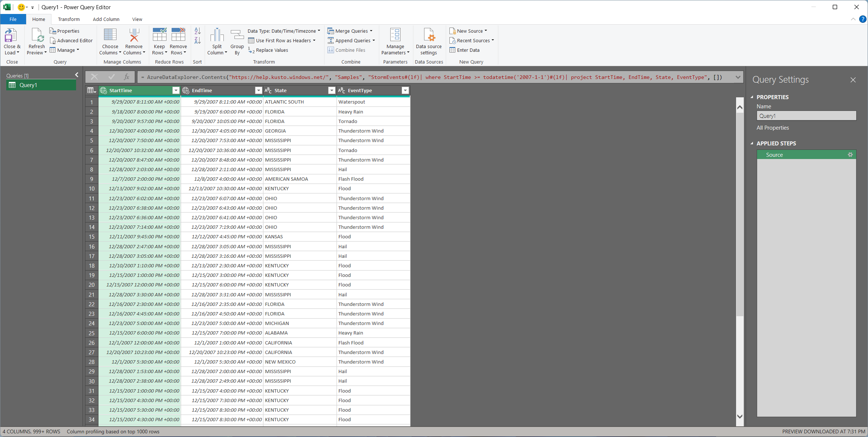This screenshot has width=868, height=437.
Task: Switch to the Transform tab
Action: click(69, 19)
